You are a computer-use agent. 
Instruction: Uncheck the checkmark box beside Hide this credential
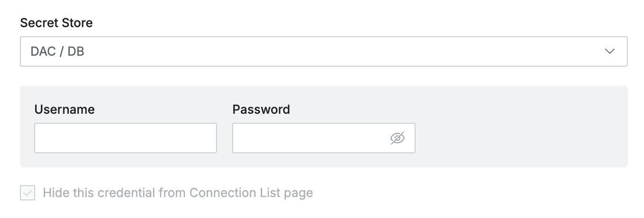[28, 193]
